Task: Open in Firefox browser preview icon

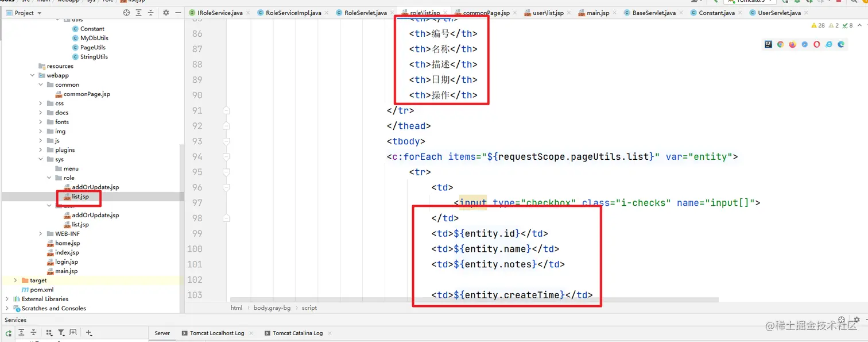Action: coord(792,44)
